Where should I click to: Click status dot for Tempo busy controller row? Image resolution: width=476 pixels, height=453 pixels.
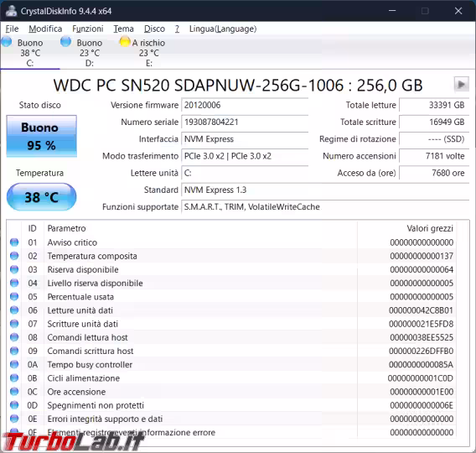14,365
